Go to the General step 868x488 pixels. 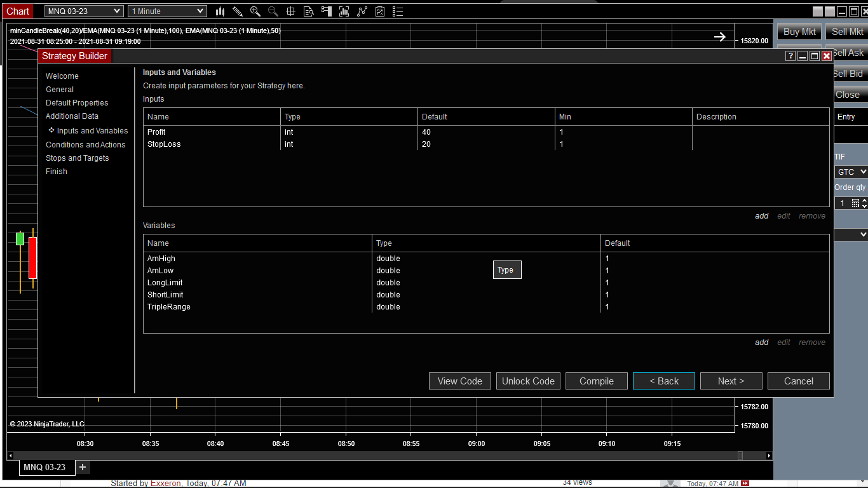pos(60,90)
